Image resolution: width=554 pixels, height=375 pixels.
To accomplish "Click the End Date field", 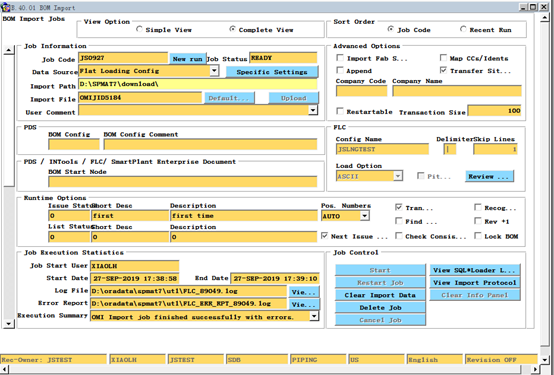I will (x=275, y=278).
